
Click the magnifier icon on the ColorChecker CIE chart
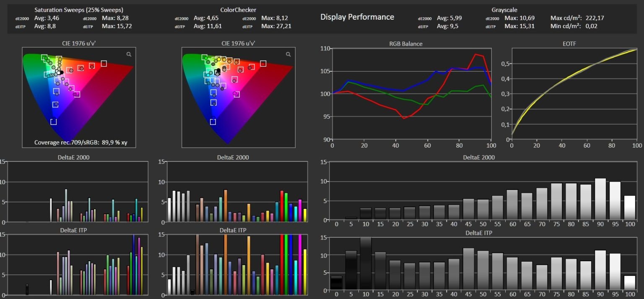coord(288,55)
